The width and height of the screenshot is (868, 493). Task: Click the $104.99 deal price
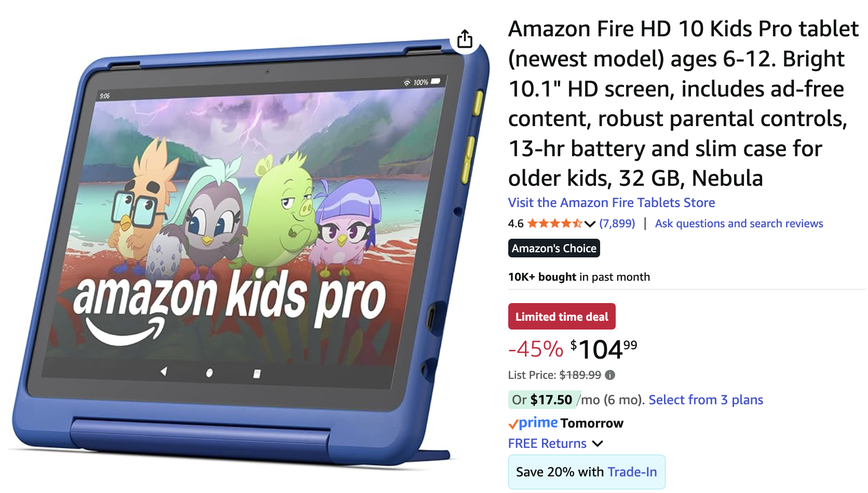click(x=603, y=349)
